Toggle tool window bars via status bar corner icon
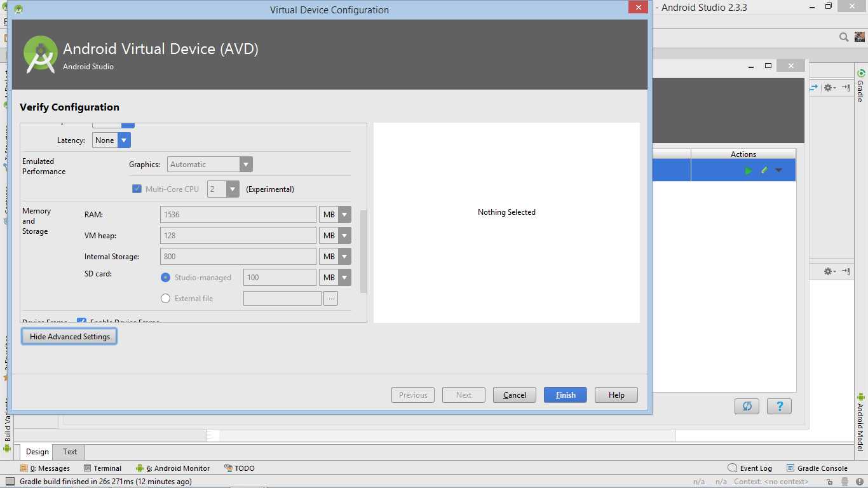Screen dimensions: 868x488 (10, 482)
